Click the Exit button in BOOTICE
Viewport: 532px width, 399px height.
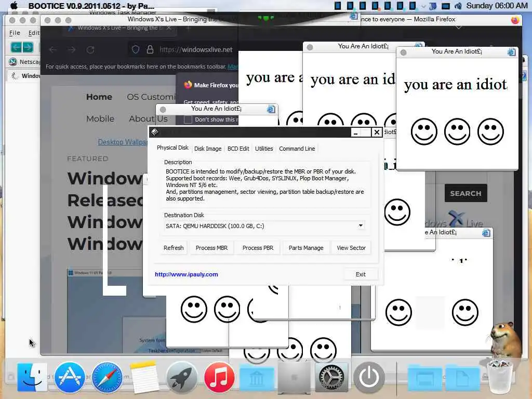[x=361, y=274]
